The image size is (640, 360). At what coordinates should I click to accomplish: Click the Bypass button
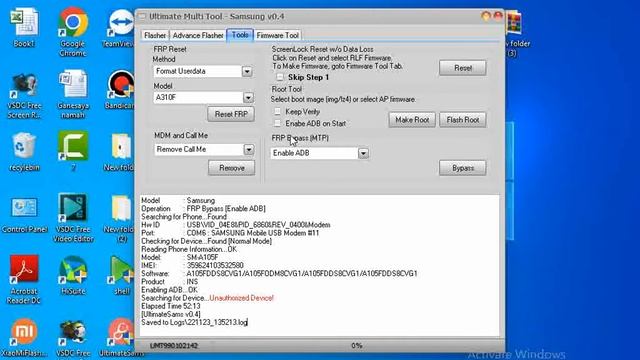point(463,168)
